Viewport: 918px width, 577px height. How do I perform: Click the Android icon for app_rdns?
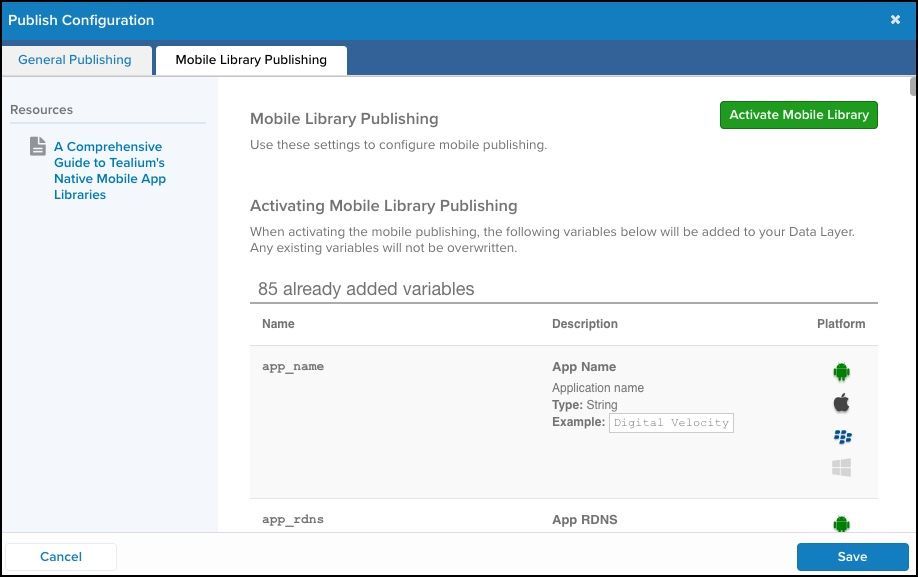tap(841, 523)
